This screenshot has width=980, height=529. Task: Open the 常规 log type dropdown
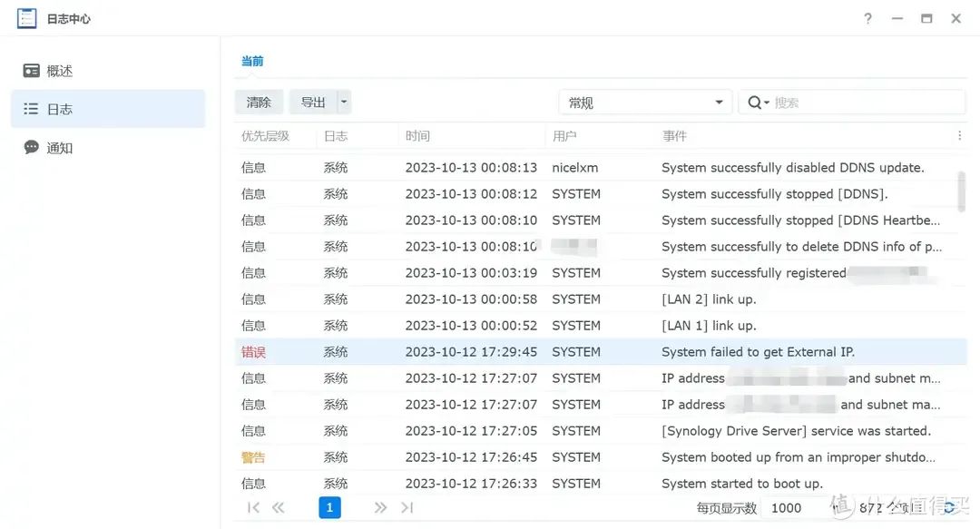point(644,103)
